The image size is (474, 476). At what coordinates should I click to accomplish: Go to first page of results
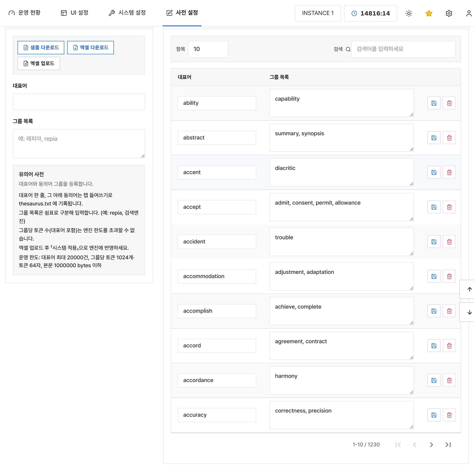398,445
